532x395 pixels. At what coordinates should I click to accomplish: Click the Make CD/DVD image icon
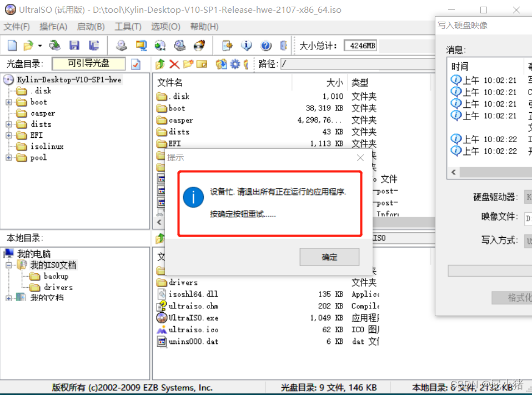pyautogui.click(x=122, y=46)
